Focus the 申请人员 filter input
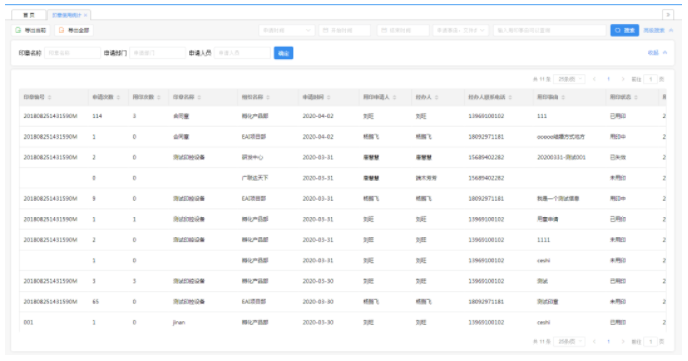 pyautogui.click(x=242, y=53)
